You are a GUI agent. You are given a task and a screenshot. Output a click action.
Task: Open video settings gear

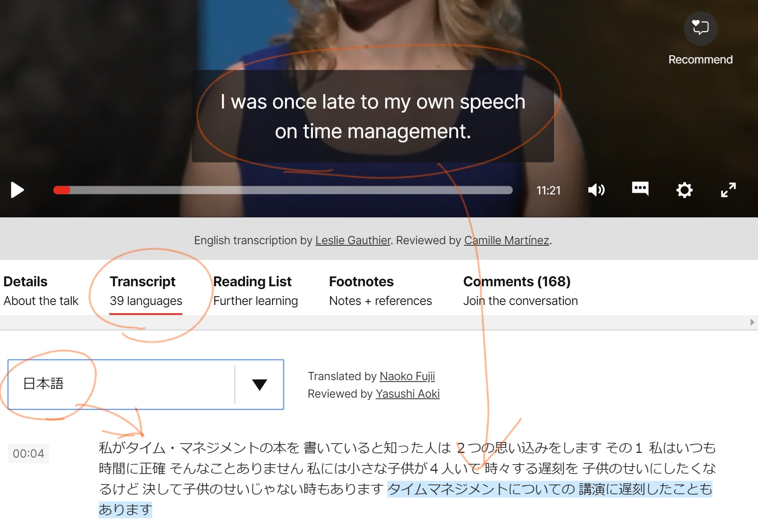click(684, 190)
